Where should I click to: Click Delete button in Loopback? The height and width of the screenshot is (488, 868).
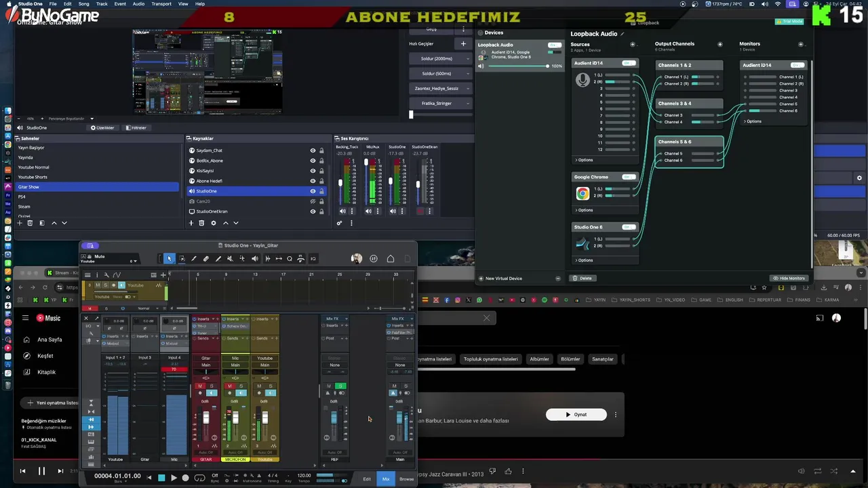(583, 278)
